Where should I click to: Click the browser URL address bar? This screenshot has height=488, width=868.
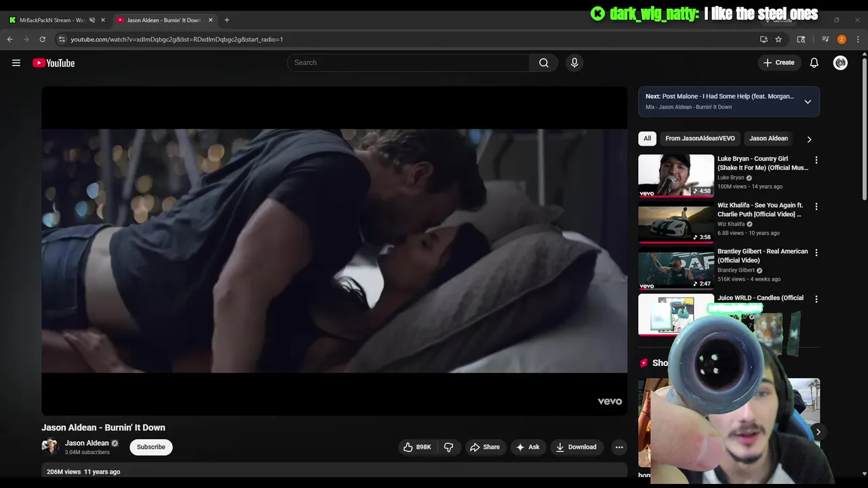pos(407,39)
